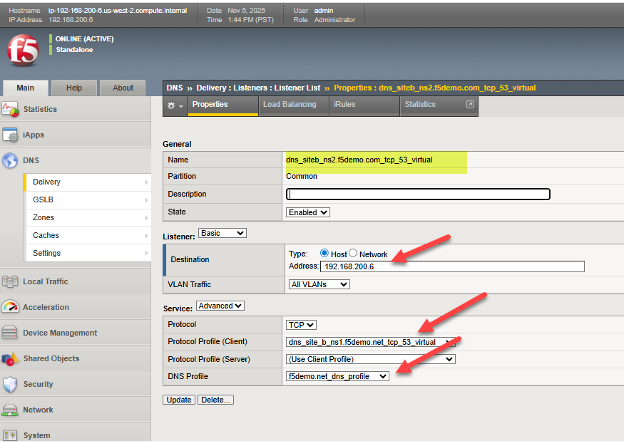Open the Statistics sidebar icon
This screenshot has width=624, height=442.
(x=11, y=109)
